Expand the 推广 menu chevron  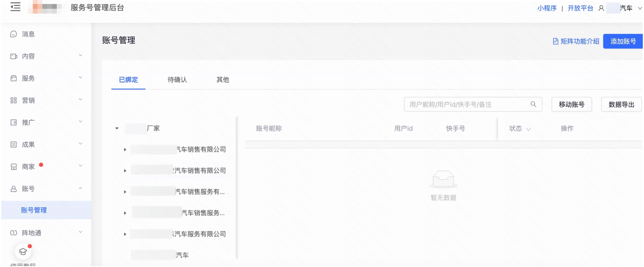(x=80, y=122)
